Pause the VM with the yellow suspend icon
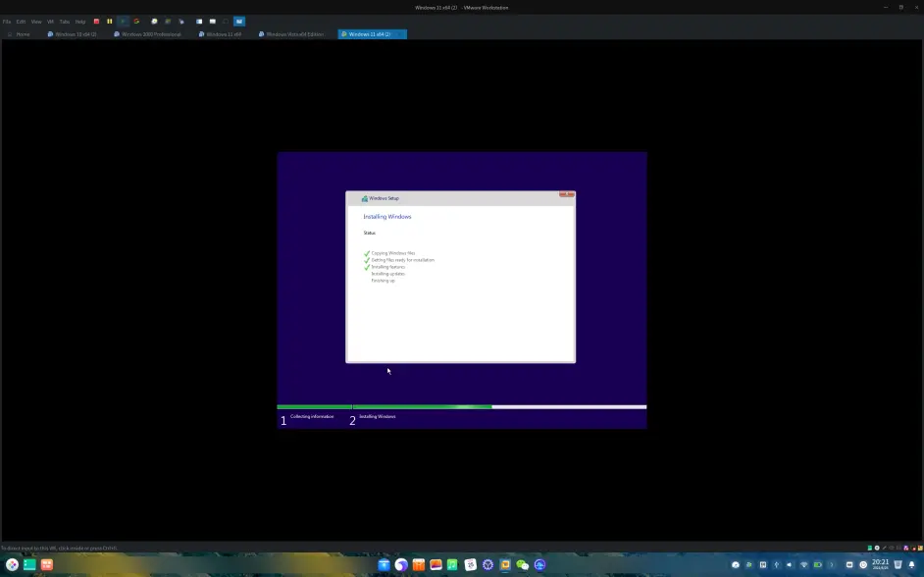 [x=110, y=22]
